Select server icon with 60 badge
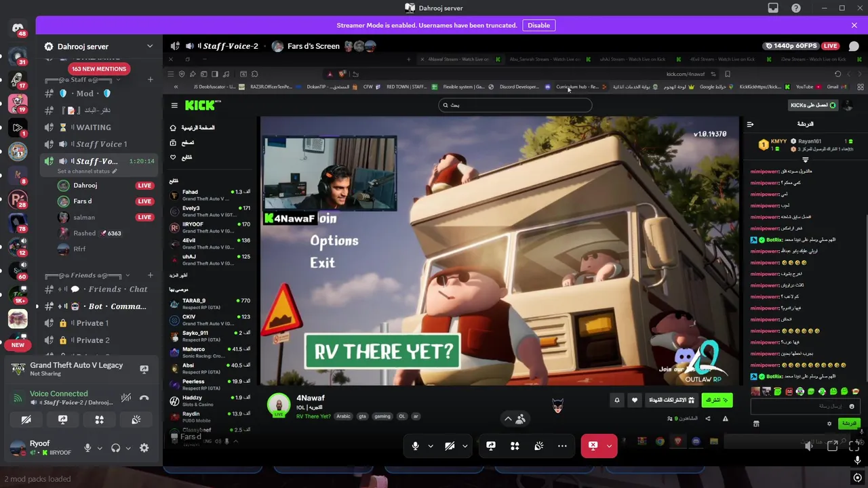 [18, 270]
